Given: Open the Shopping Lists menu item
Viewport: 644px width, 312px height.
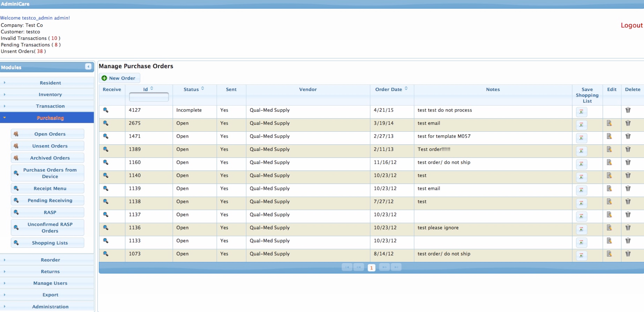Looking at the screenshot, I should (x=50, y=243).
